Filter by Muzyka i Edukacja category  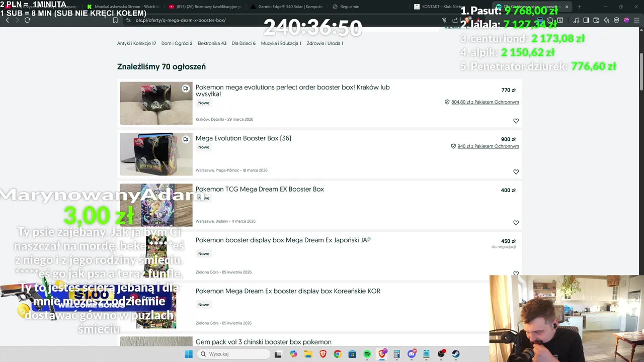[x=281, y=43]
